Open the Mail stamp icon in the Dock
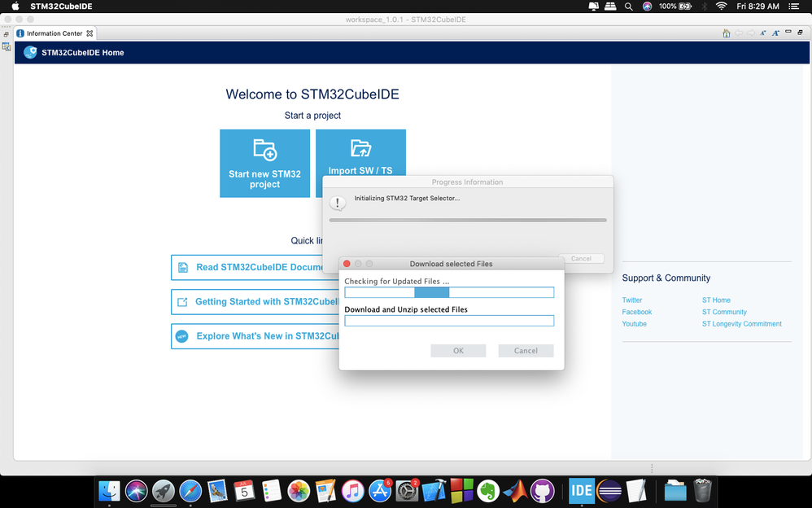 (217, 491)
